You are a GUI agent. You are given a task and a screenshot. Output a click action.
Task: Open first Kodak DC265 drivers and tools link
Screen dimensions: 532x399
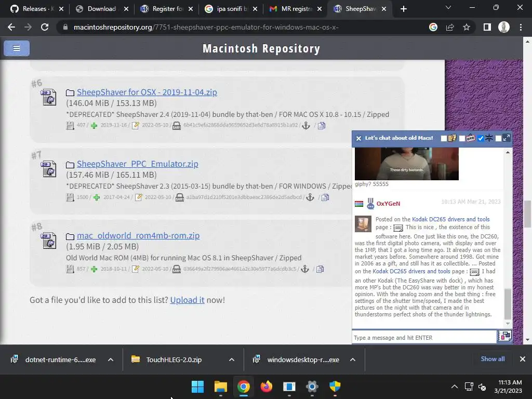coord(450,219)
